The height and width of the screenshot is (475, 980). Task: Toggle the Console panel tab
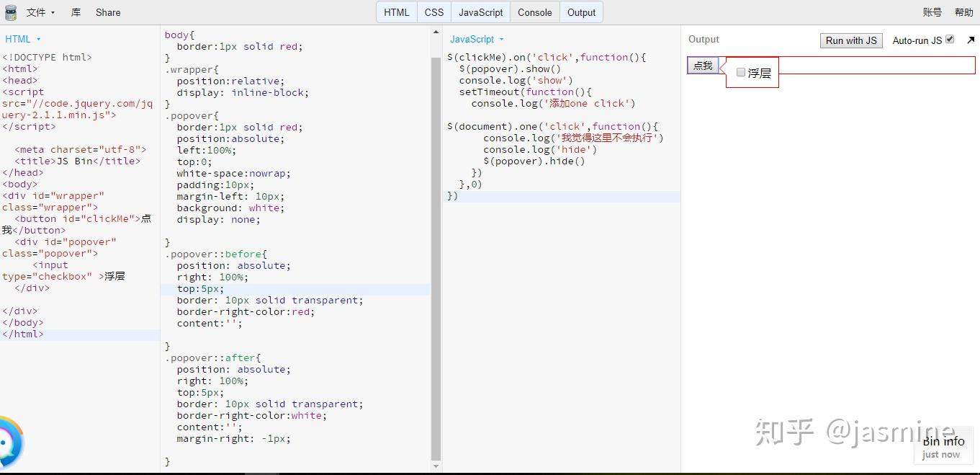(x=535, y=12)
